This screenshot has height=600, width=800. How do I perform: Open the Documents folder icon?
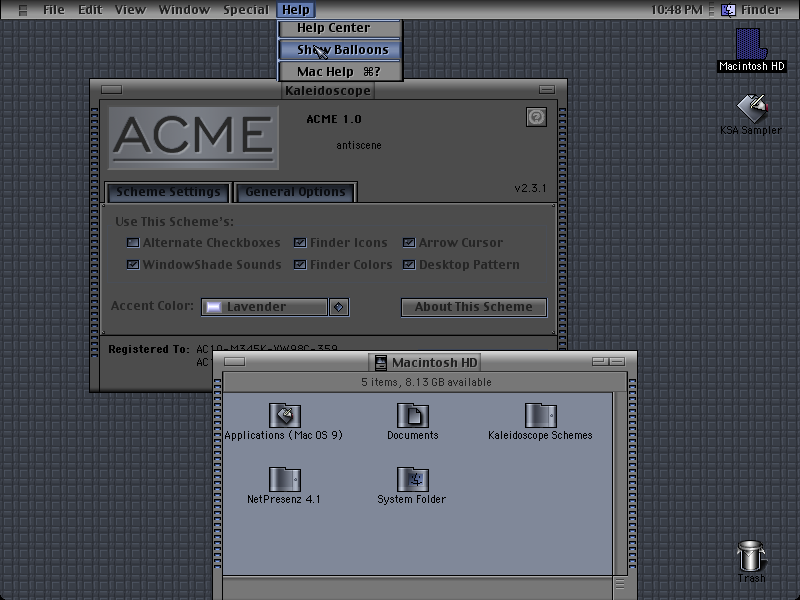pyautogui.click(x=413, y=415)
